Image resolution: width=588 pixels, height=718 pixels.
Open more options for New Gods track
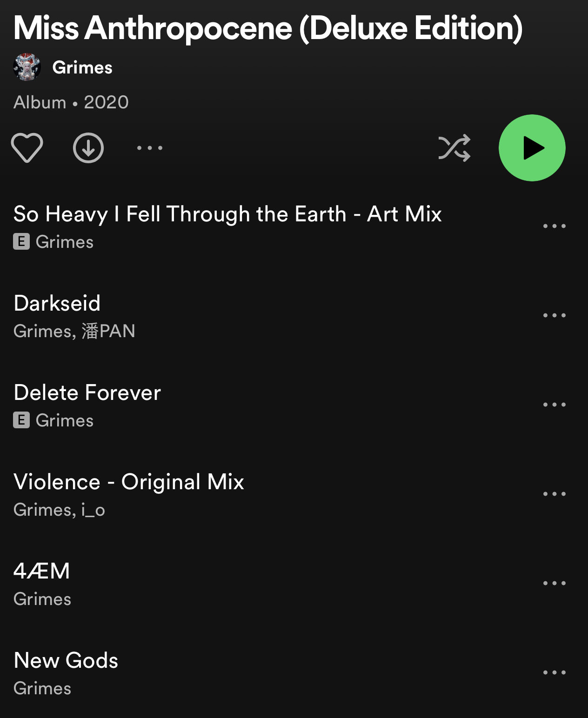click(555, 672)
